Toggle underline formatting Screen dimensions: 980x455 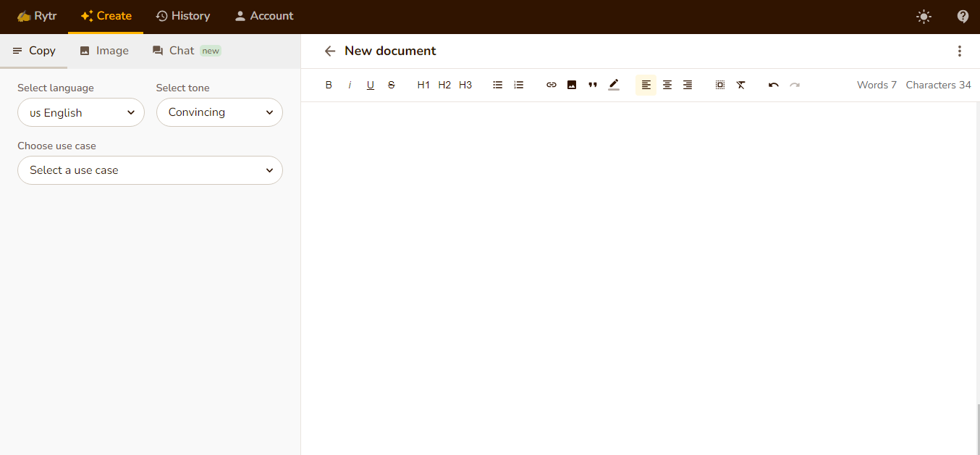click(371, 85)
